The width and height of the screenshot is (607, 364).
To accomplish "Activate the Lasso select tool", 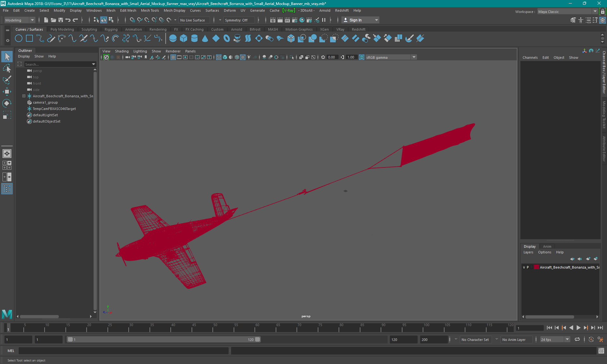I will (x=7, y=68).
